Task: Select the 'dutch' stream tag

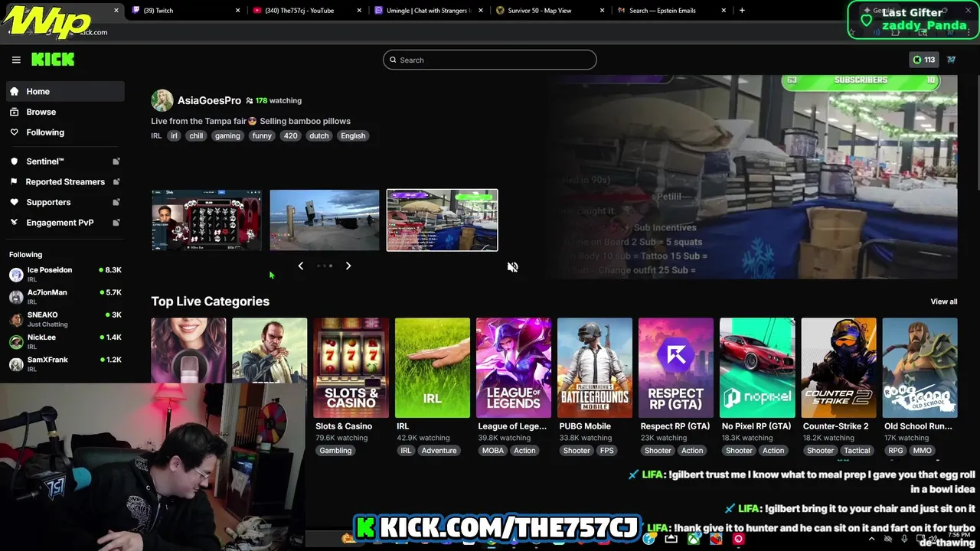Action: (x=319, y=135)
